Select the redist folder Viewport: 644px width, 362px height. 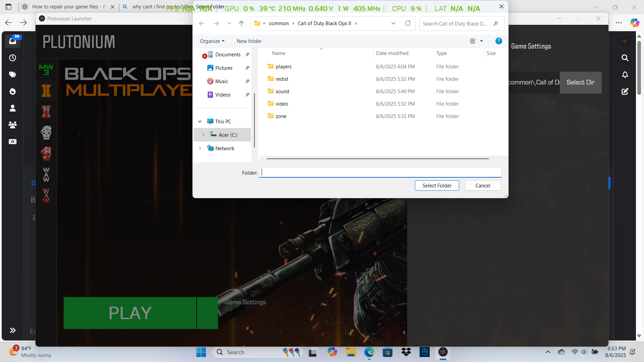point(282,79)
